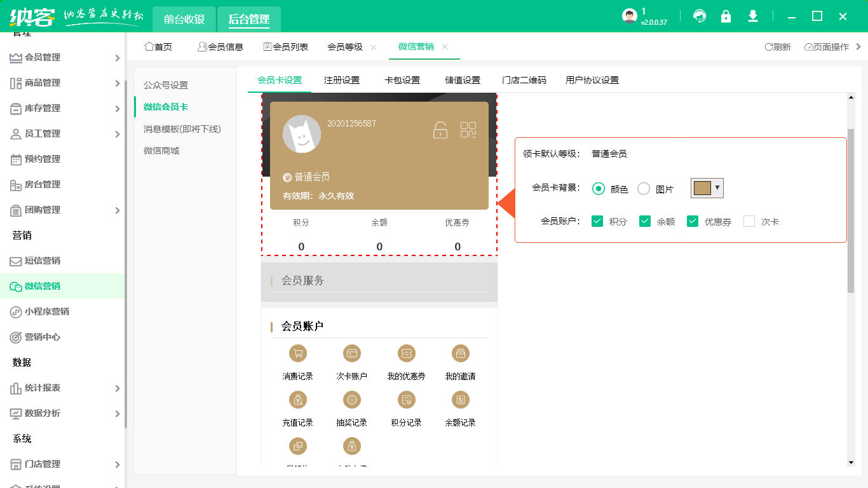Click the 消费记录 icon in card preview
The image size is (868, 488).
coord(298,353)
